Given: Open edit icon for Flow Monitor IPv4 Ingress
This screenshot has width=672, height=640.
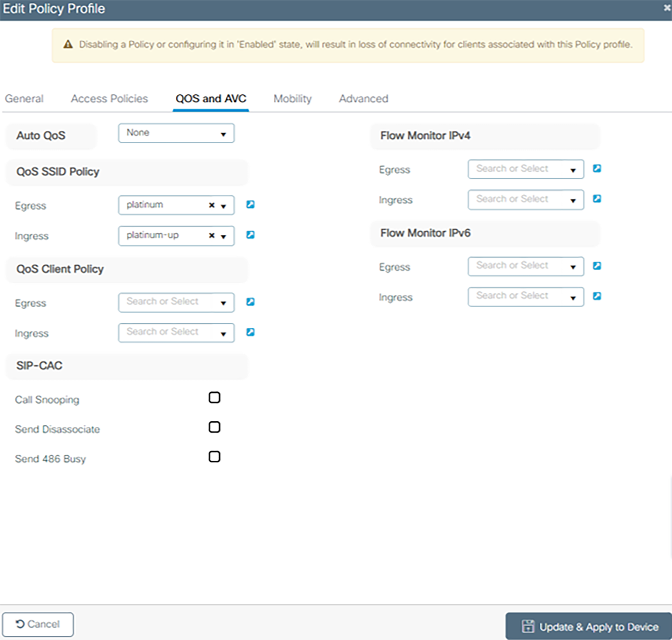Looking at the screenshot, I should [x=597, y=198].
